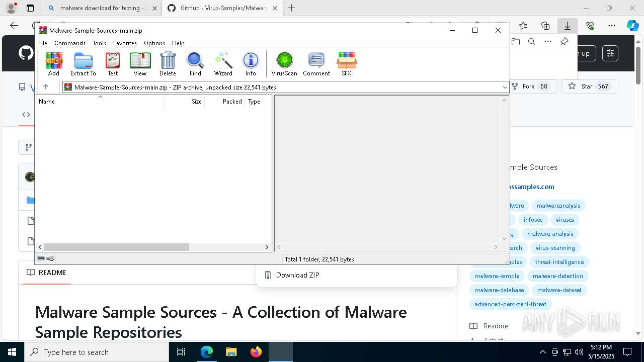
Task: Open the threat-intelligence topic tag
Action: pyautogui.click(x=559, y=262)
